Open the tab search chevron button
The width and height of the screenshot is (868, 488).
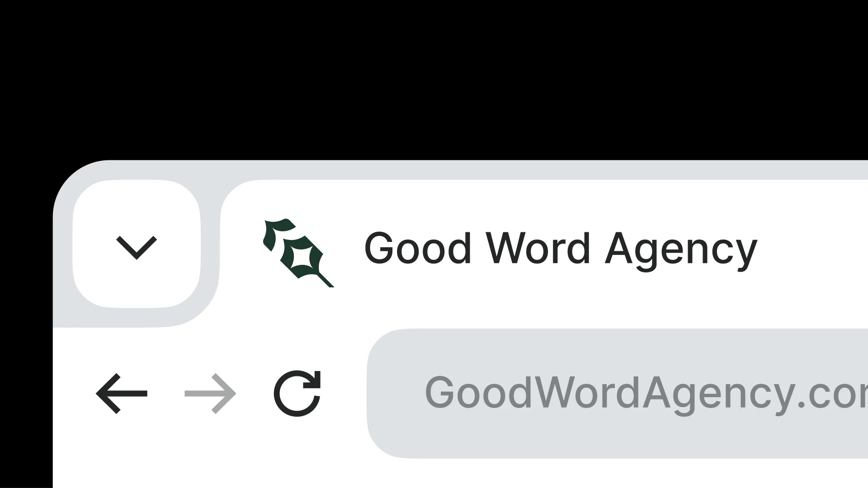click(x=137, y=244)
